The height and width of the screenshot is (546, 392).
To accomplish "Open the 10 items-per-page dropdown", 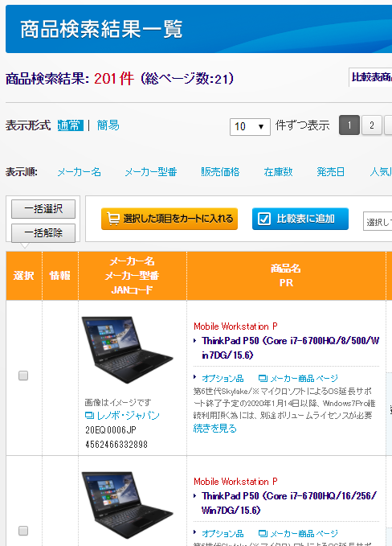I will pyautogui.click(x=250, y=126).
